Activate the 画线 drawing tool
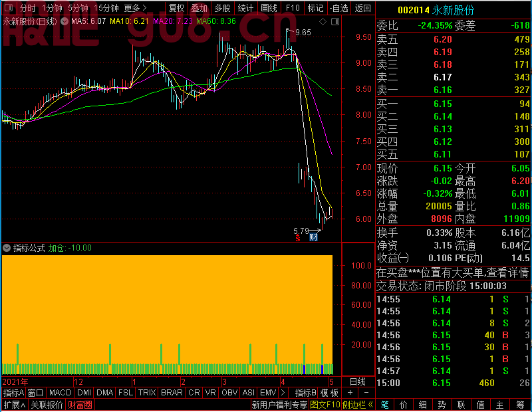532x412 pixels. (x=269, y=8)
